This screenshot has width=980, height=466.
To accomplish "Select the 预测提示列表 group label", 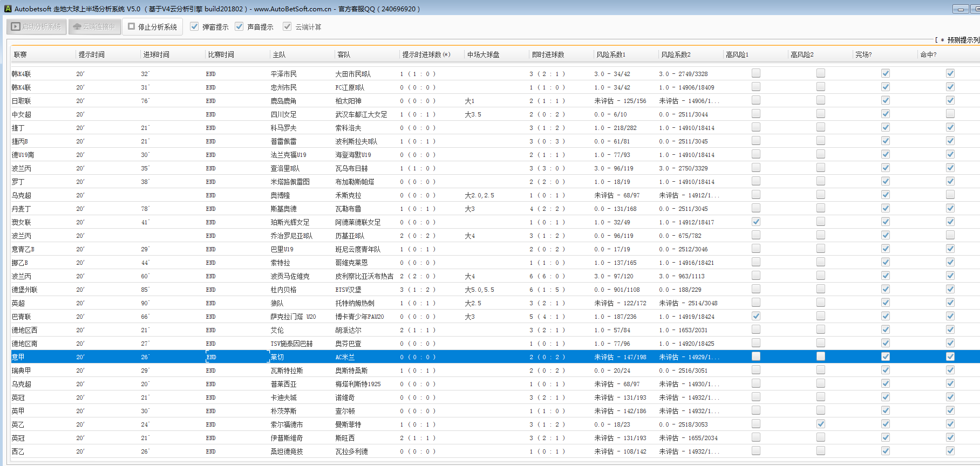I will click(963, 40).
